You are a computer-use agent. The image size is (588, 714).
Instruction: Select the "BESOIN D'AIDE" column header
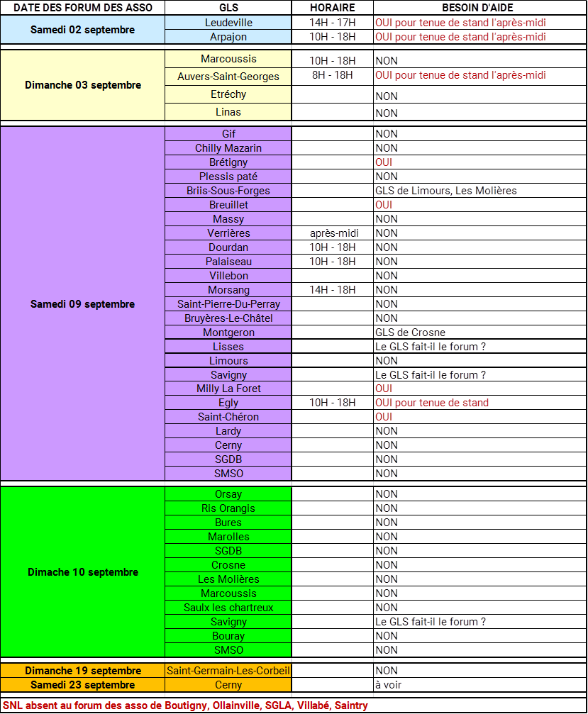coord(480,7)
